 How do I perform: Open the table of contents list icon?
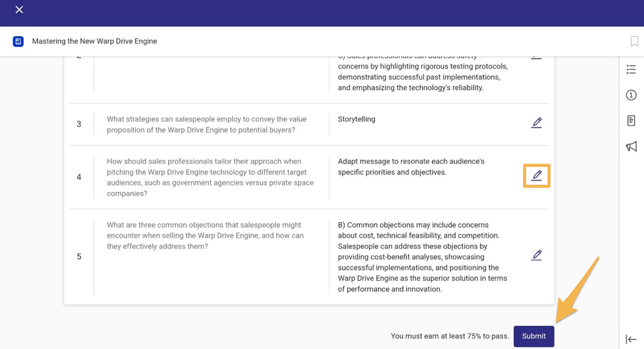point(631,70)
